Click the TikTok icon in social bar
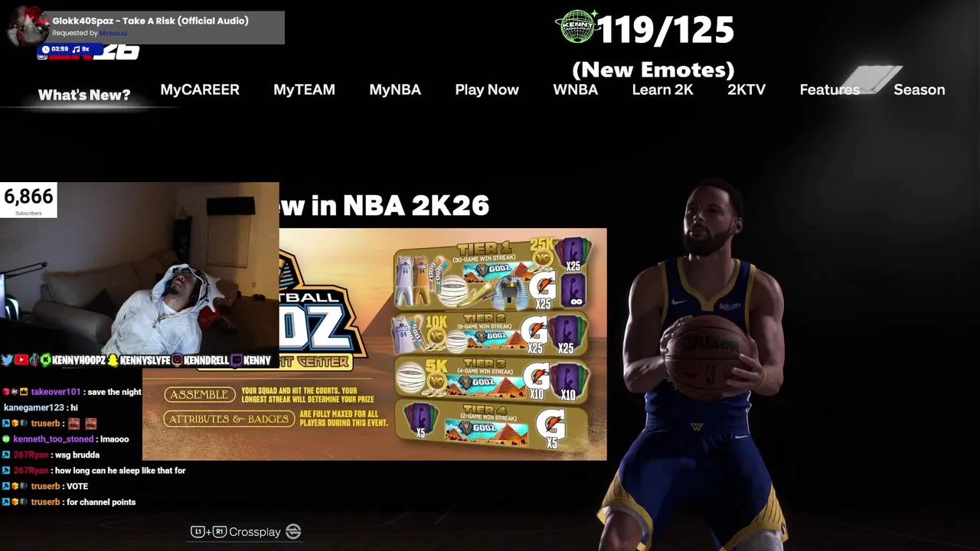980x551 pixels. point(34,360)
